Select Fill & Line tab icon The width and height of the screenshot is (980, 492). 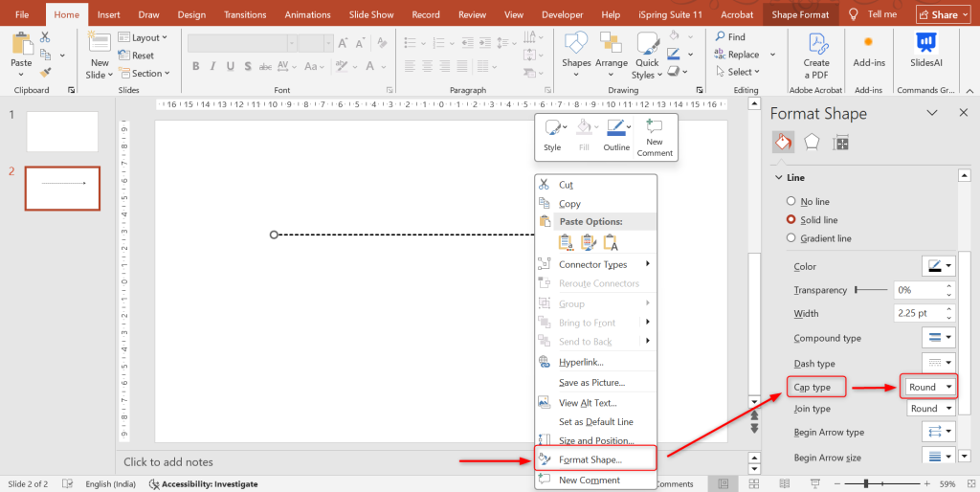click(783, 143)
